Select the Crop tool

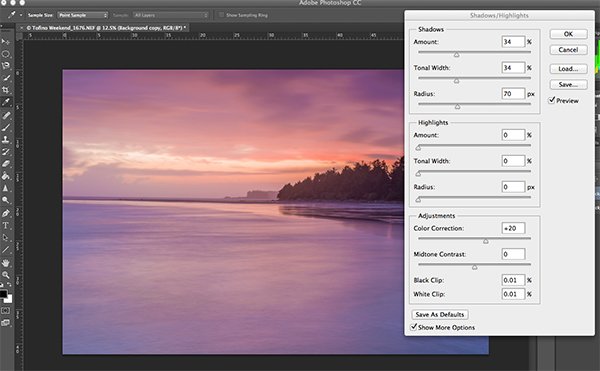pyautogui.click(x=5, y=90)
